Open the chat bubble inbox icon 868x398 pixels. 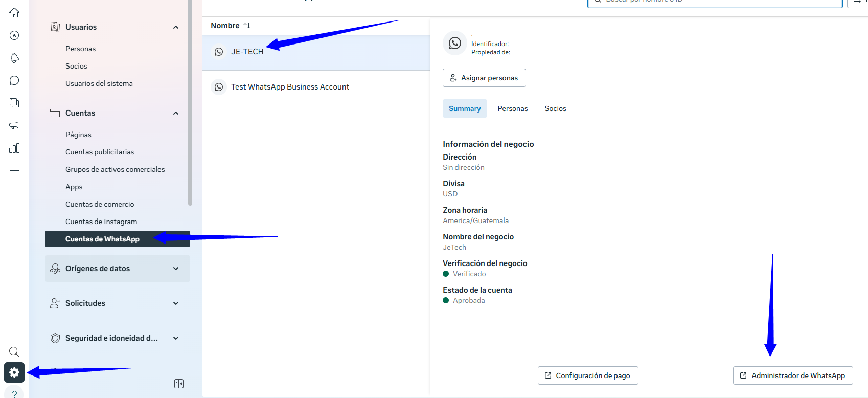click(x=14, y=80)
